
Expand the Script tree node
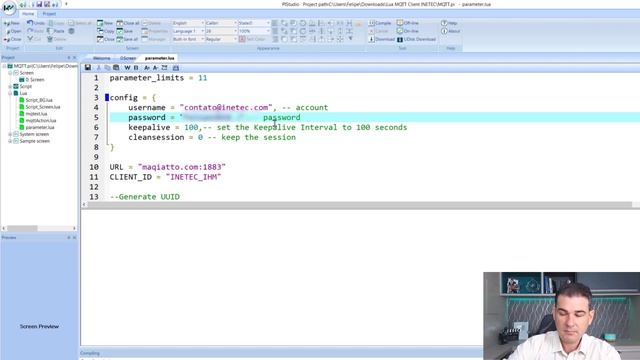pyautogui.click(x=10, y=87)
